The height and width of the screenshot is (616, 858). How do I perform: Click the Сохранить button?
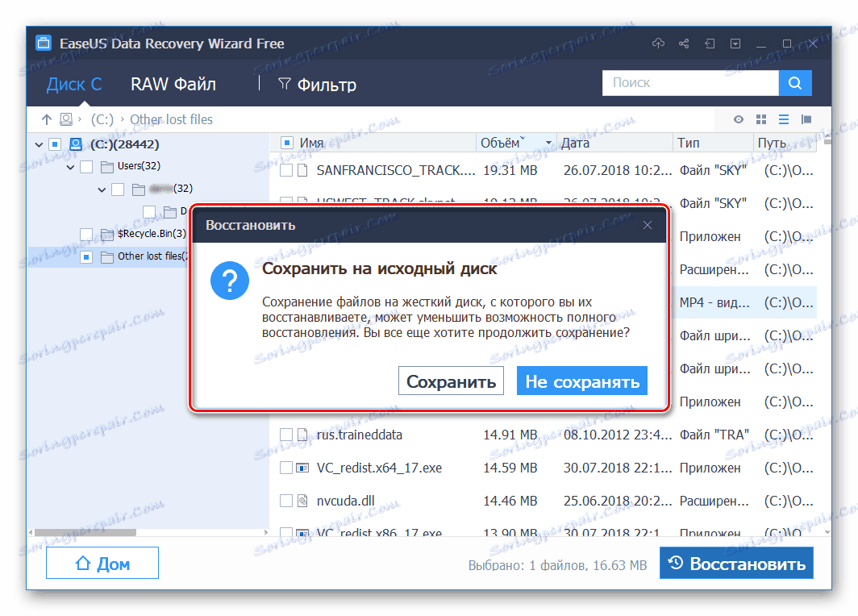pyautogui.click(x=451, y=381)
